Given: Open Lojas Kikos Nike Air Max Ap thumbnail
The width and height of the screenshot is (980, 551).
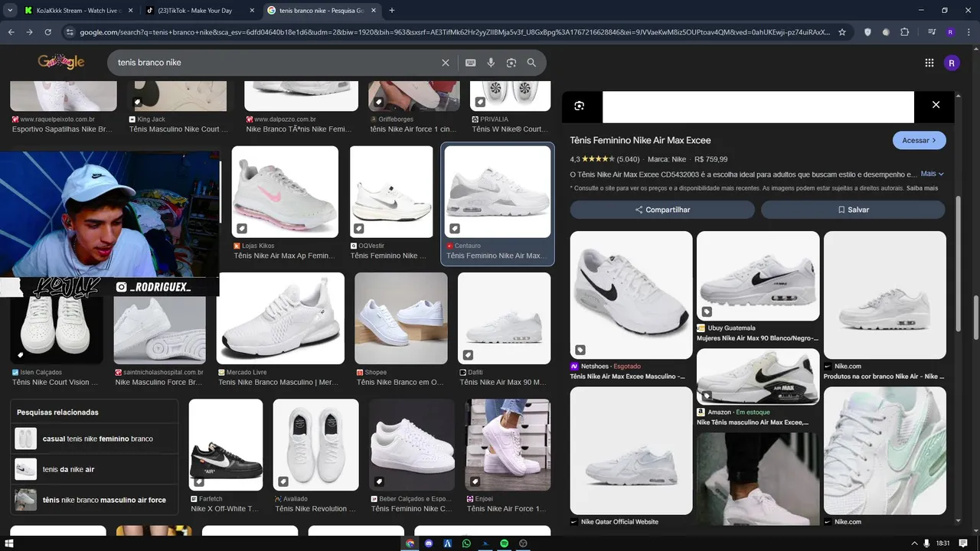Looking at the screenshot, I should (285, 192).
